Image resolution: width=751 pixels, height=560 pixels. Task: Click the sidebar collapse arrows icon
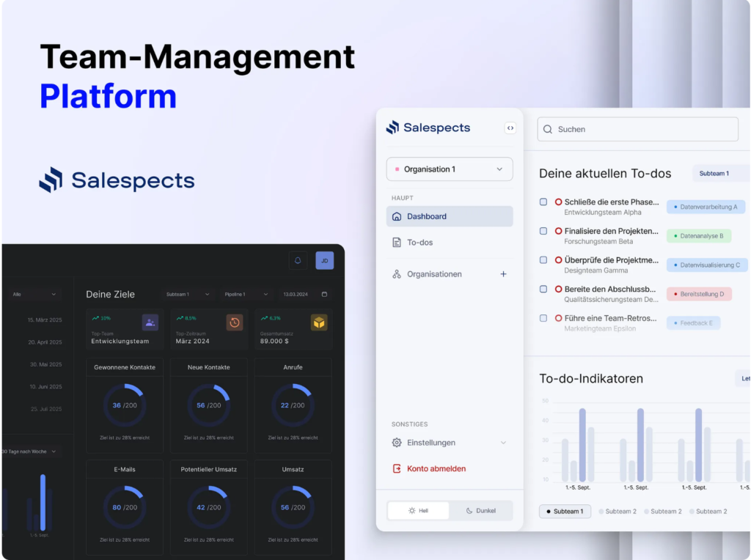(510, 128)
